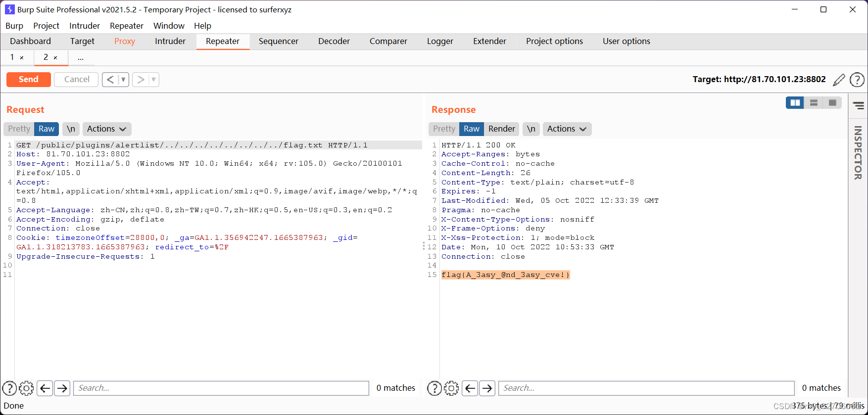Click the GET request line in editor
Image resolution: width=868 pixels, height=415 pixels.
[218, 145]
